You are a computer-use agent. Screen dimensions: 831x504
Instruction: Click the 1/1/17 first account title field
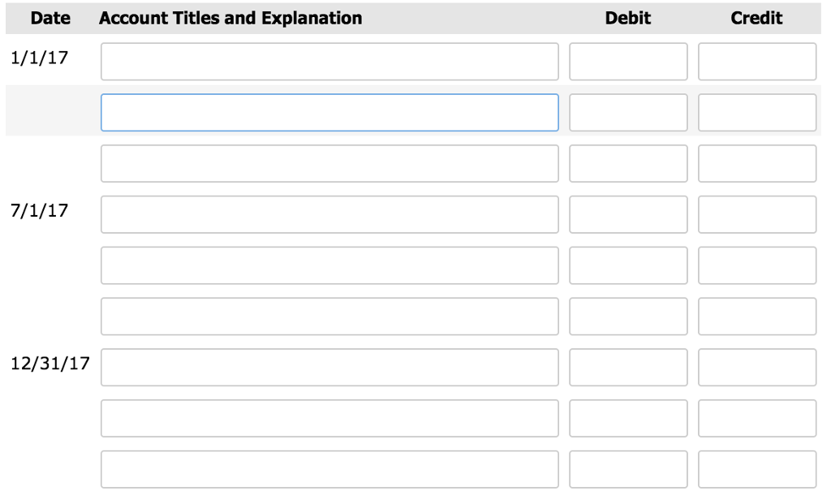click(329, 62)
